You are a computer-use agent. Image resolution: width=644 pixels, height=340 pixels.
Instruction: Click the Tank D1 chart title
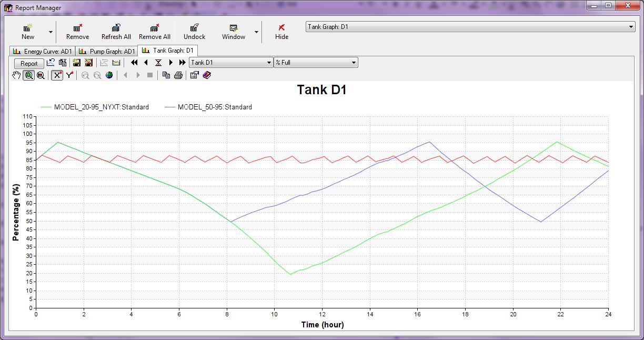pos(322,90)
